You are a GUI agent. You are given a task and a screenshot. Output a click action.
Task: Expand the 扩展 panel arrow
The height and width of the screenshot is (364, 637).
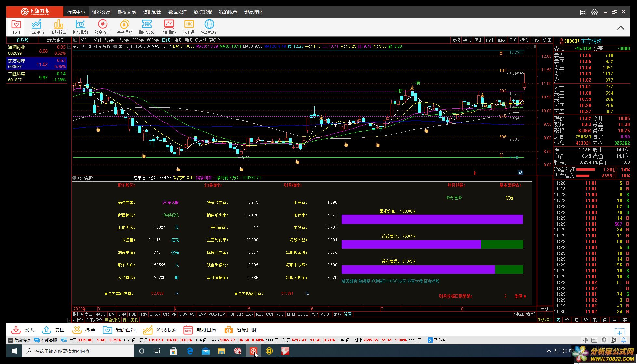(x=78, y=320)
